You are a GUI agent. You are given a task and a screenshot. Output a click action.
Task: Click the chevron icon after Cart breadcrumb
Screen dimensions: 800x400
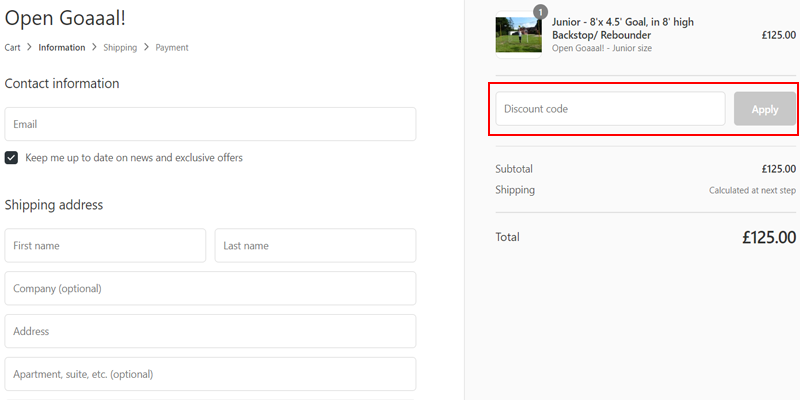pos(29,47)
